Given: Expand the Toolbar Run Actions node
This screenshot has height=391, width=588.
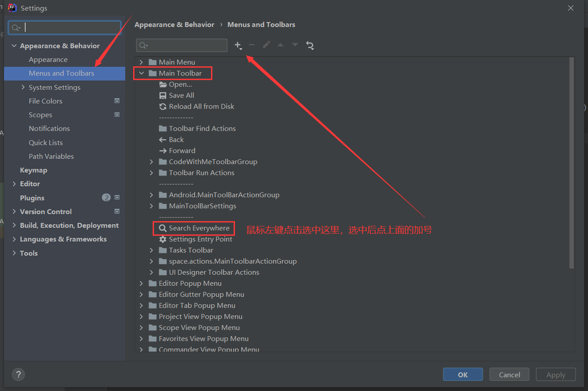Looking at the screenshot, I should tap(151, 173).
